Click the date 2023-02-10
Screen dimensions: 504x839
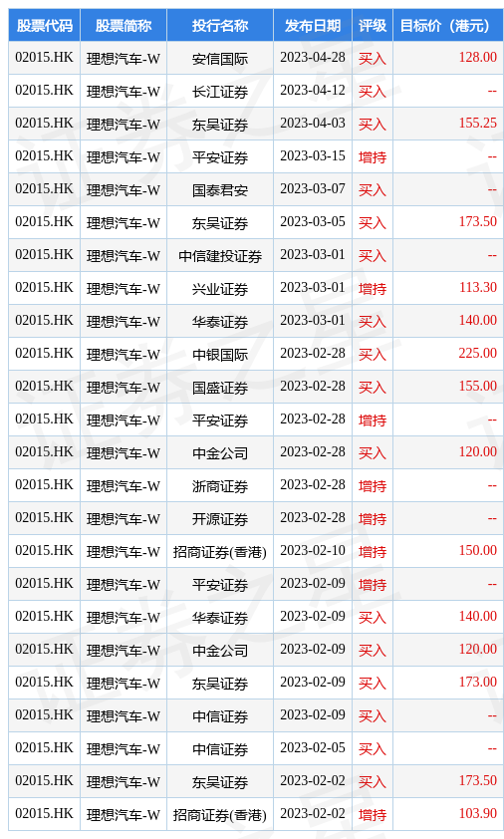[x=313, y=551]
